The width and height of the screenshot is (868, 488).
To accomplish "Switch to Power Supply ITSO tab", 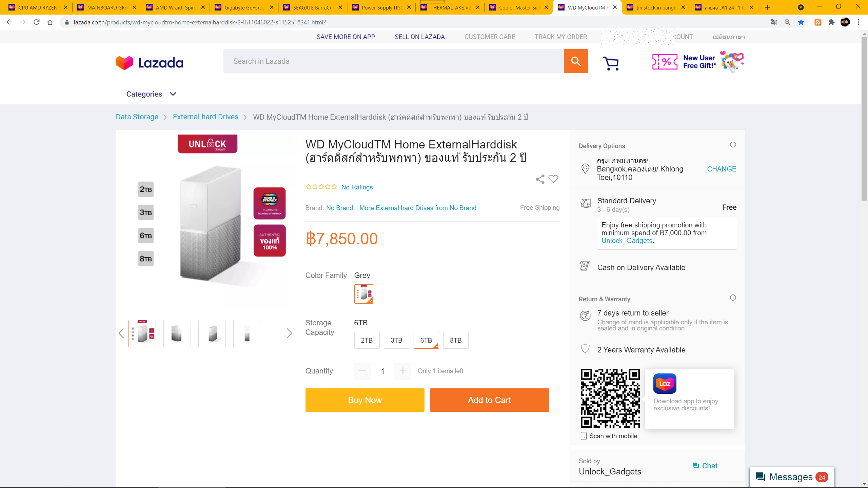I will click(x=381, y=7).
